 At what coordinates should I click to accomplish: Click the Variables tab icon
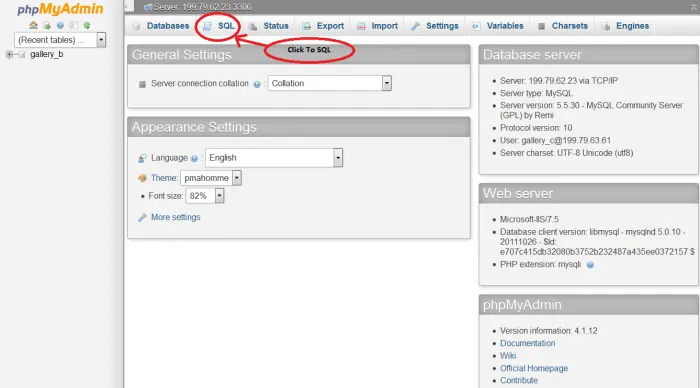pyautogui.click(x=476, y=26)
